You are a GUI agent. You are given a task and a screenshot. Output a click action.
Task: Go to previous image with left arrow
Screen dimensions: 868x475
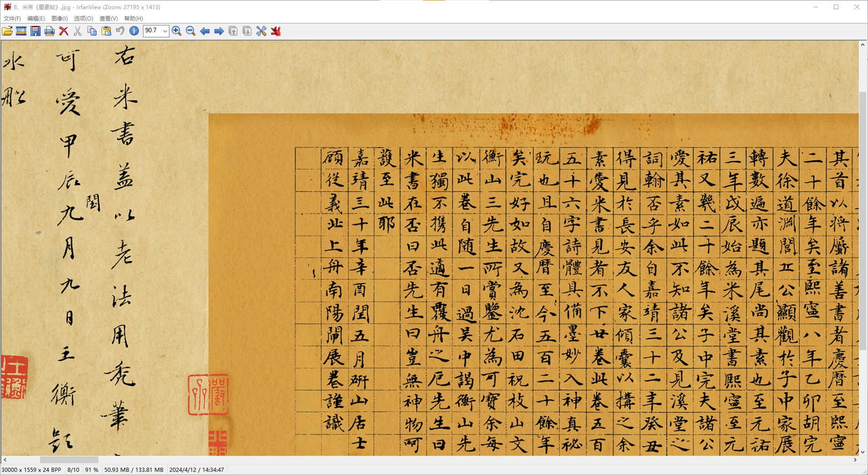(x=205, y=31)
